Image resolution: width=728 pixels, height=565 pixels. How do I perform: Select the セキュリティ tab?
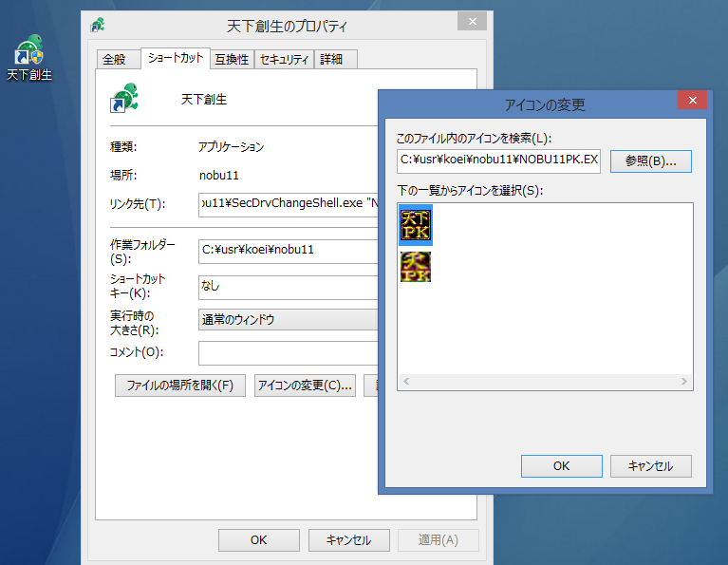tap(285, 59)
